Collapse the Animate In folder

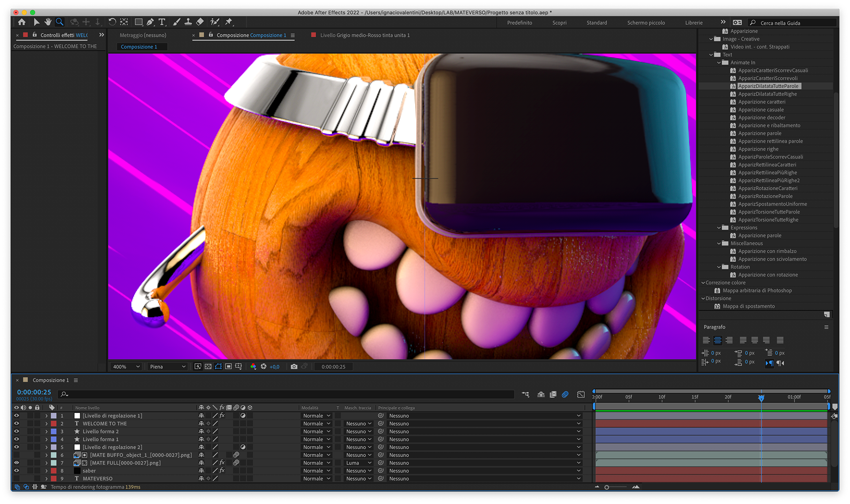coord(719,62)
